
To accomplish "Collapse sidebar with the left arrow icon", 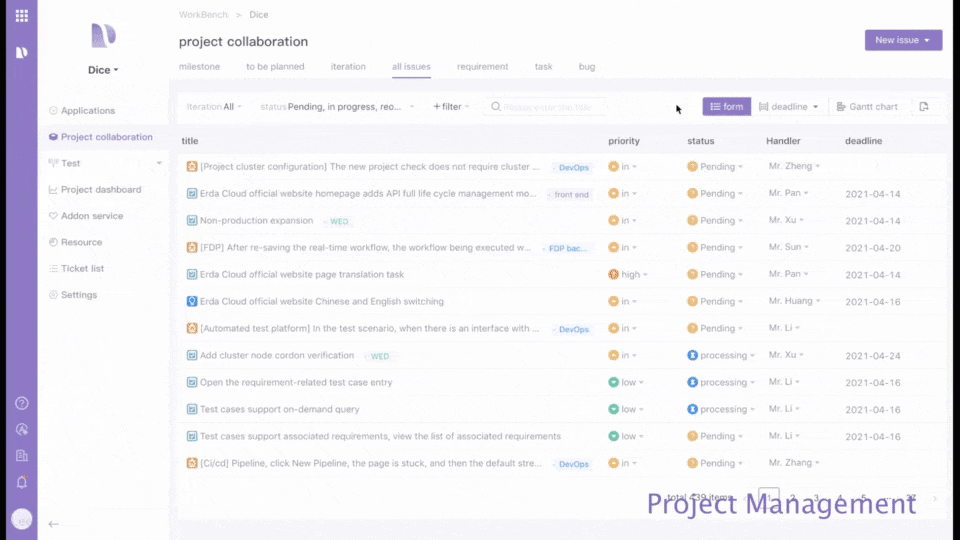I will pos(53,524).
